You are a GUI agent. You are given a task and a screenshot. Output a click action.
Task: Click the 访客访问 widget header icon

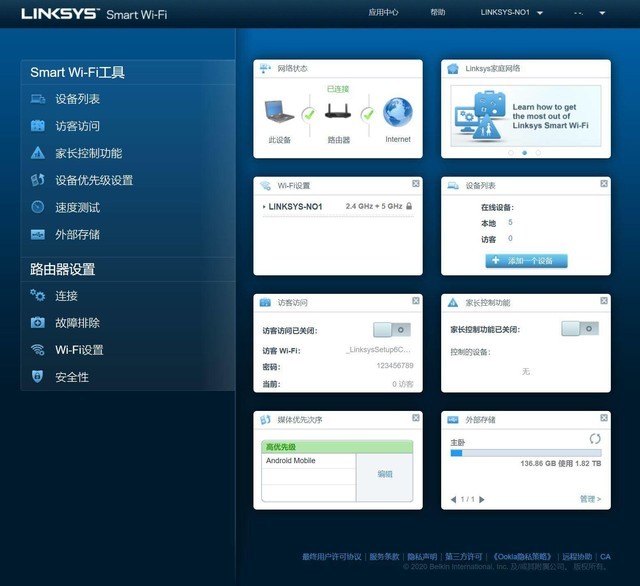point(265,302)
